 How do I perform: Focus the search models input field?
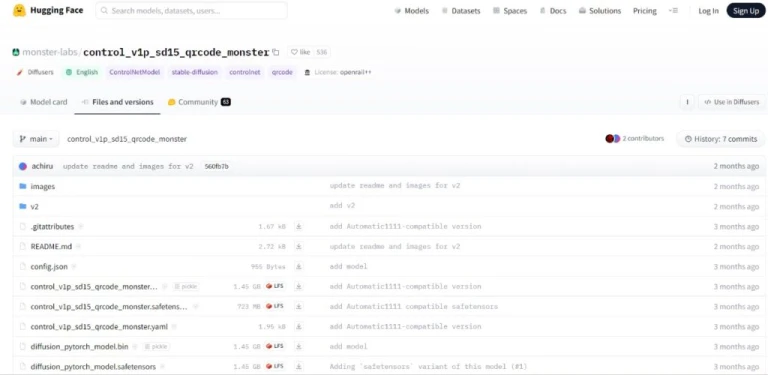pos(192,10)
